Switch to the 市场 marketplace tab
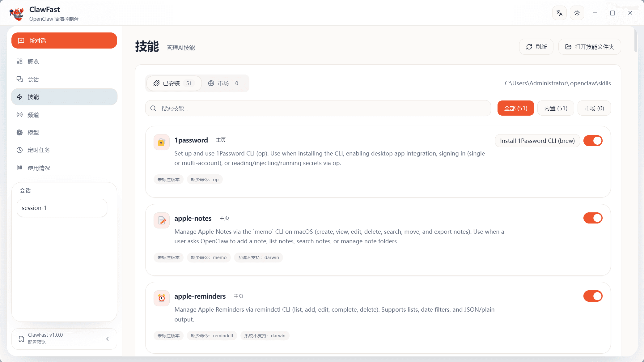Screen dimensions: 644x362 click(x=223, y=83)
